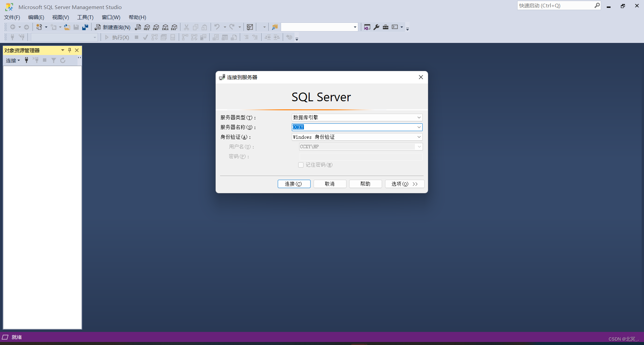Open Object Explorer window position dropdown
The width and height of the screenshot is (644, 345).
(63, 50)
